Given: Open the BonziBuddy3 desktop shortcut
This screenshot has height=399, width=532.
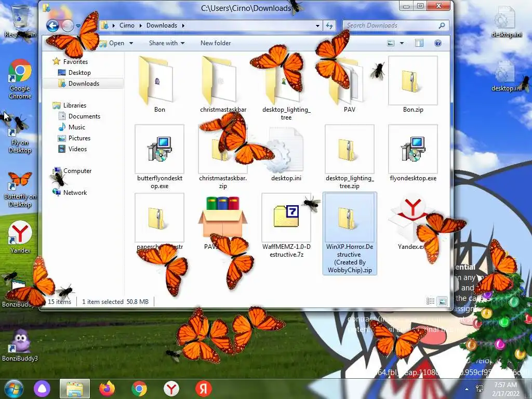Looking at the screenshot, I should point(20,345).
